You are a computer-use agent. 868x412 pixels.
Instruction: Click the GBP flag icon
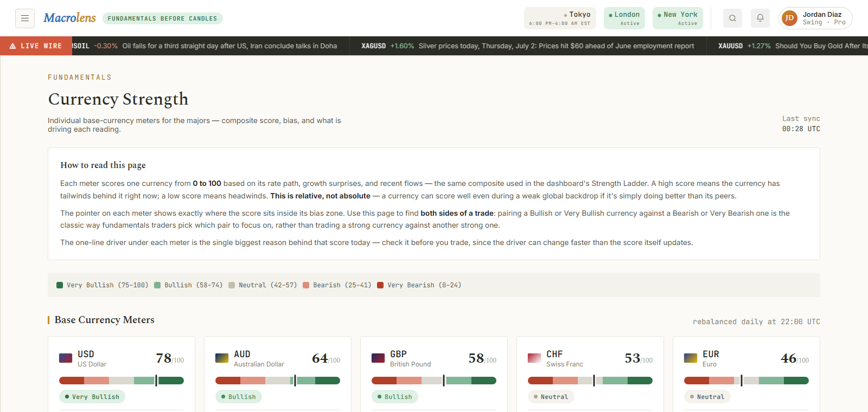pyautogui.click(x=378, y=358)
